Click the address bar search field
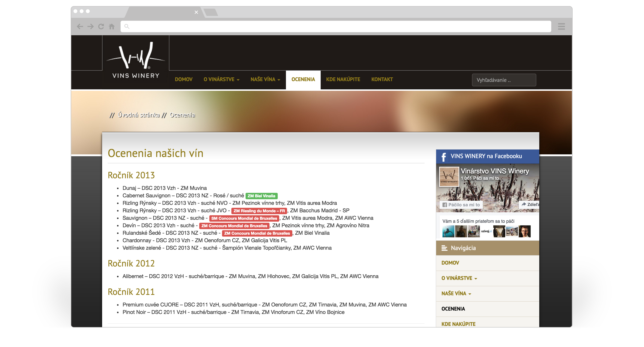Viewport: 644px width, 347px height. click(336, 26)
